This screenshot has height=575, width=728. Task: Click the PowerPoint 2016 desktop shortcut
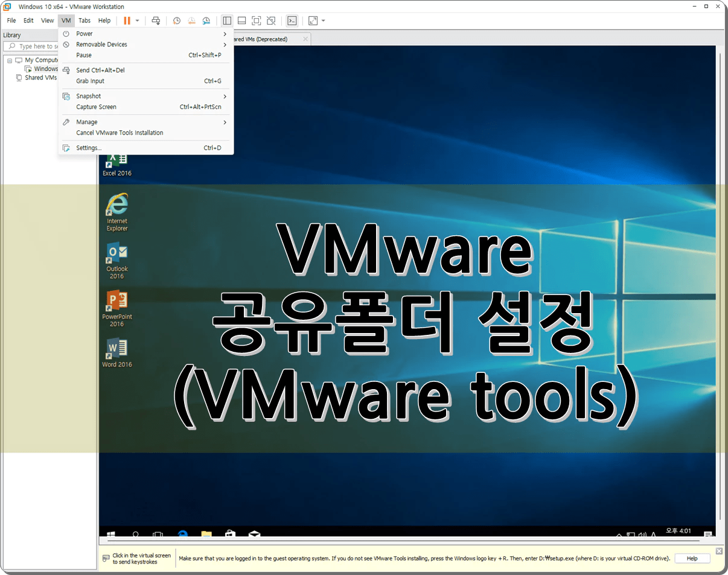[117, 308]
